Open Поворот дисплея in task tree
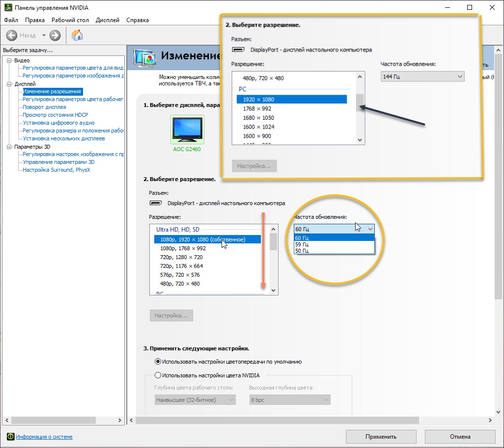Screen dimensions: 504x448 coord(44,107)
